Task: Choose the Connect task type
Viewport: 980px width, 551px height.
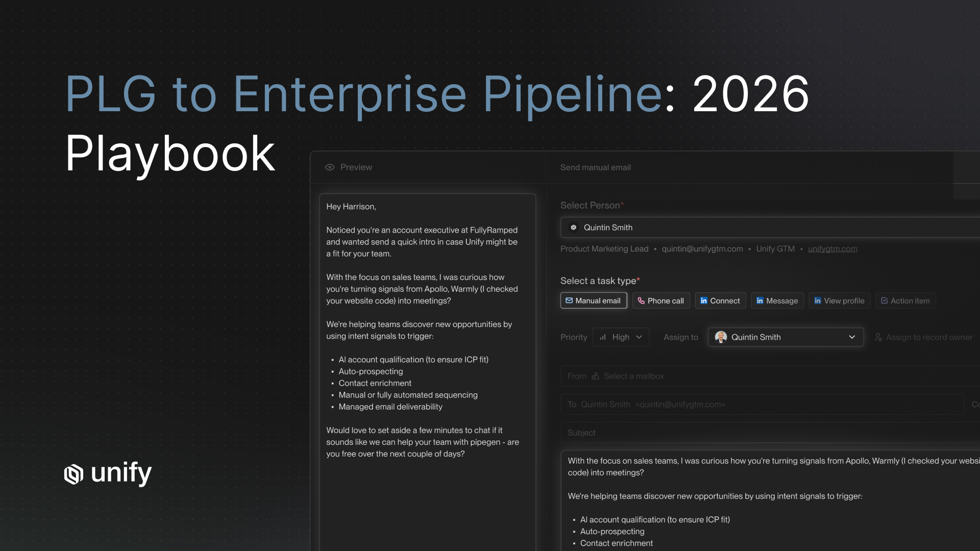Action: coord(720,301)
